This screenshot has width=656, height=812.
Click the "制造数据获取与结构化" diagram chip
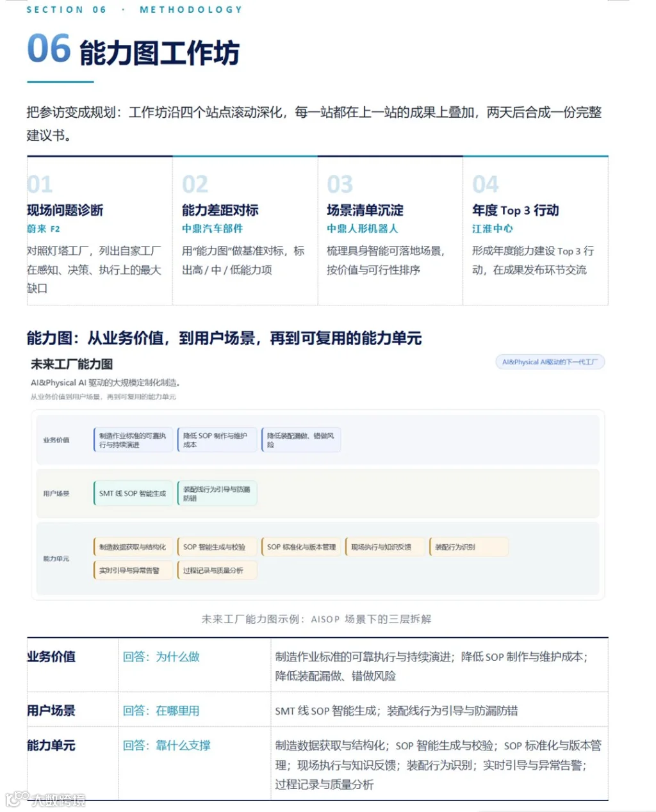133,547
